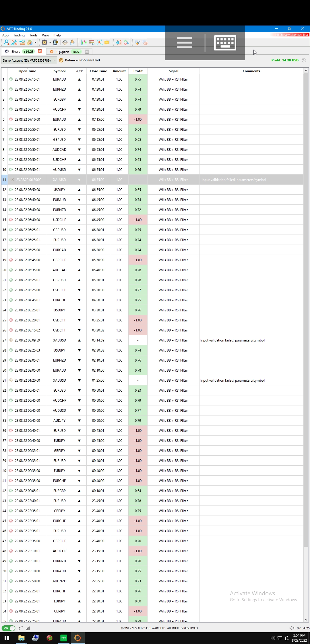This screenshot has width=310, height=644.
Task: Select row 11 XAUUSD highlighted trade
Action: click(x=152, y=180)
